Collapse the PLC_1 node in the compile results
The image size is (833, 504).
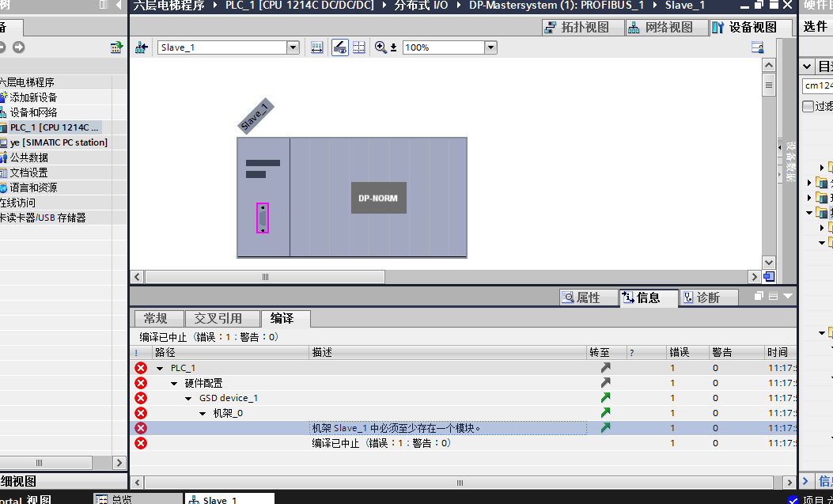(x=160, y=368)
